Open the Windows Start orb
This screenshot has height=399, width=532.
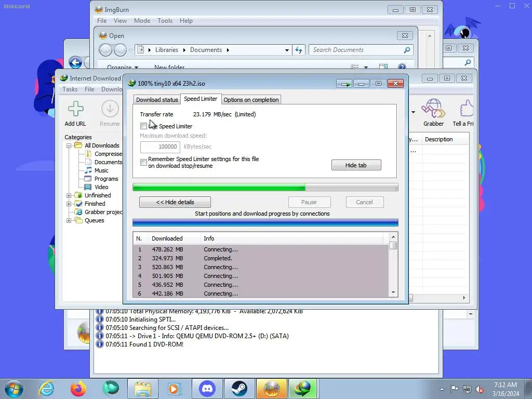14,389
